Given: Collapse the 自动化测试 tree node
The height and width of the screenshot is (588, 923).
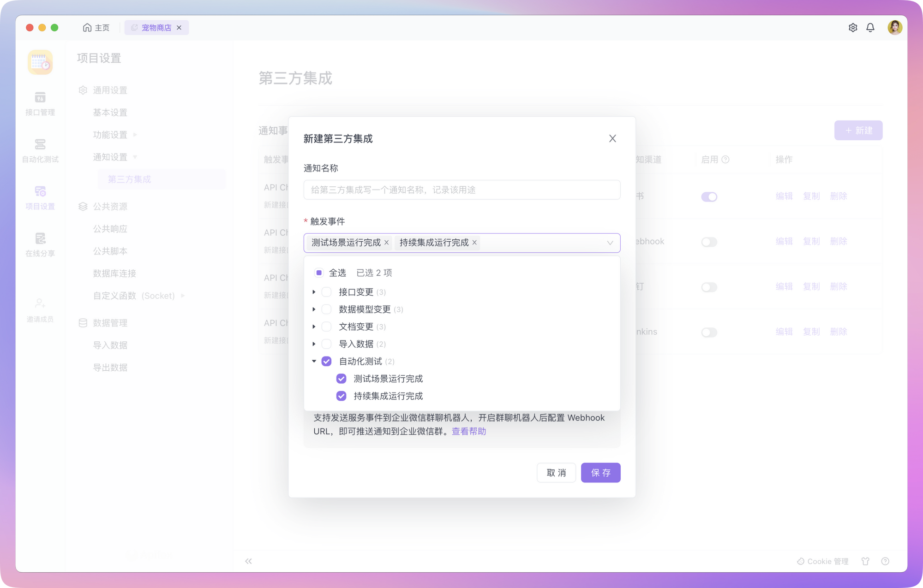Looking at the screenshot, I should coord(314,361).
